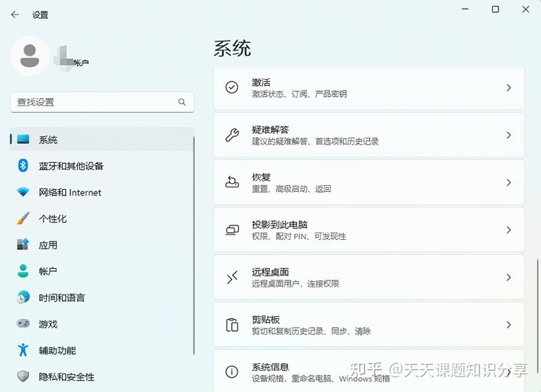Click the search magnifier icon
This screenshot has width=541, height=392.
coord(182,102)
